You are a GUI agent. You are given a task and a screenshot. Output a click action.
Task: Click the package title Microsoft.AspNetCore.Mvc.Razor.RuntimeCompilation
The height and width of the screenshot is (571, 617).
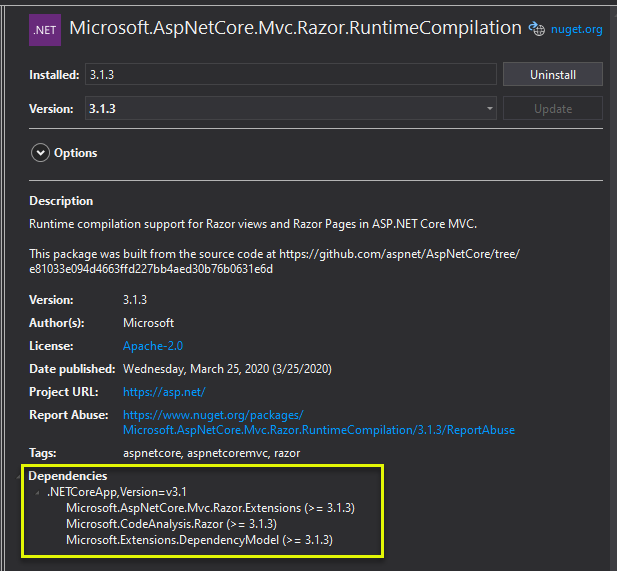tap(296, 28)
